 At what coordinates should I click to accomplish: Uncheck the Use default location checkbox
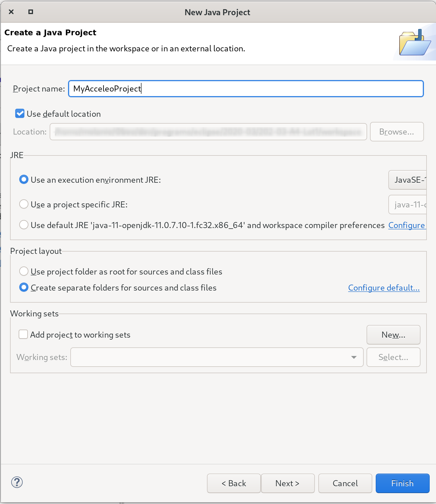(20, 113)
